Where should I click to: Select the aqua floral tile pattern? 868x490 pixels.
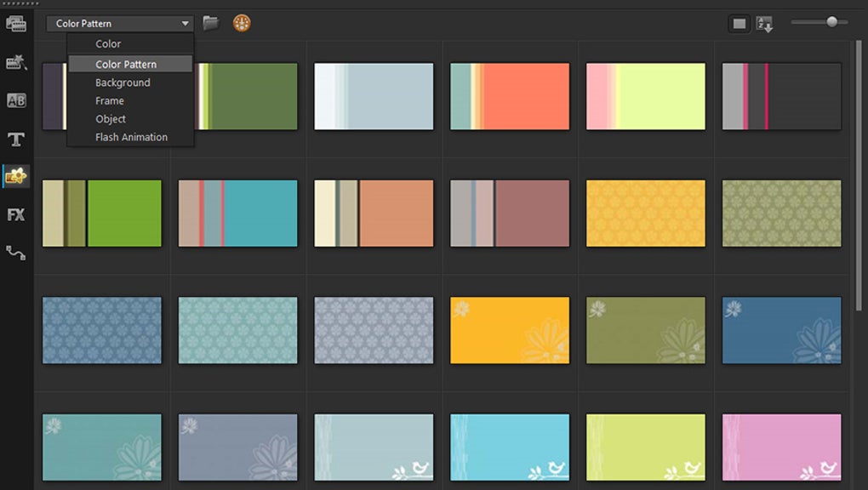click(237, 331)
